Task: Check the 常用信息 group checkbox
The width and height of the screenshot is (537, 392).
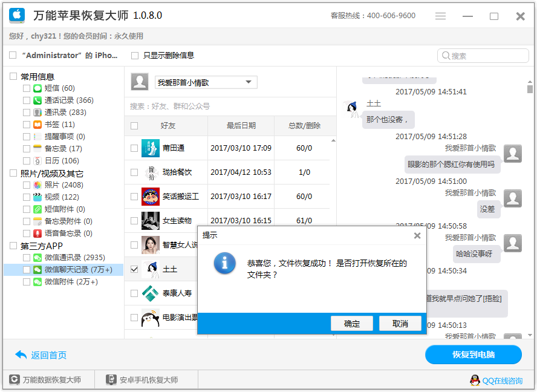Action: 13,76
